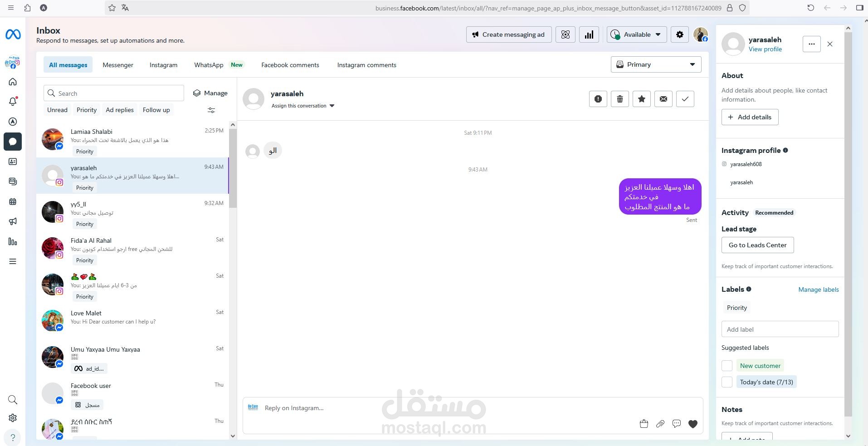This screenshot has height=446, width=868.
Task: Open View profile link
Action: (765, 49)
